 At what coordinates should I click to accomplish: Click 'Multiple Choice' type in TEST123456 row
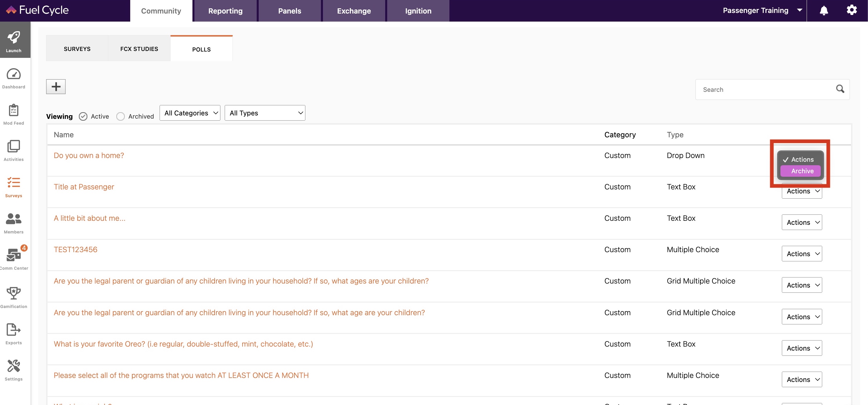[x=693, y=250]
